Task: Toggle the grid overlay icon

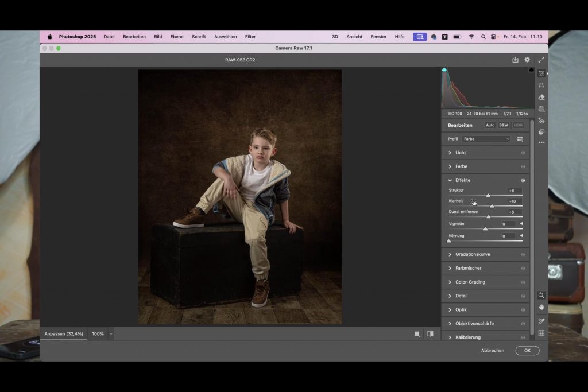Action: [541, 333]
